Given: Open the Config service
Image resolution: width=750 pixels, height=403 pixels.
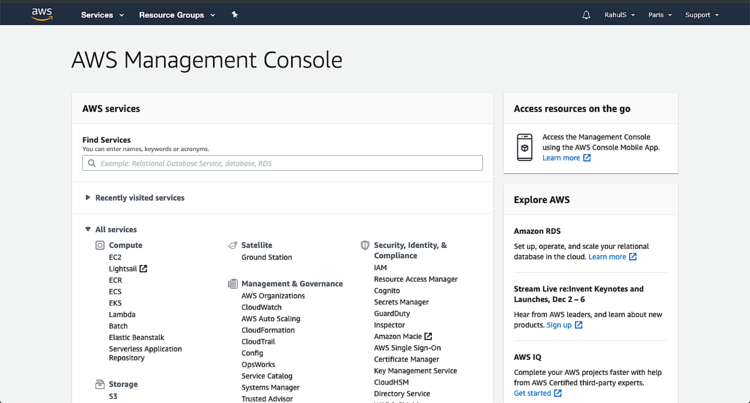Looking at the screenshot, I should coord(253,353).
